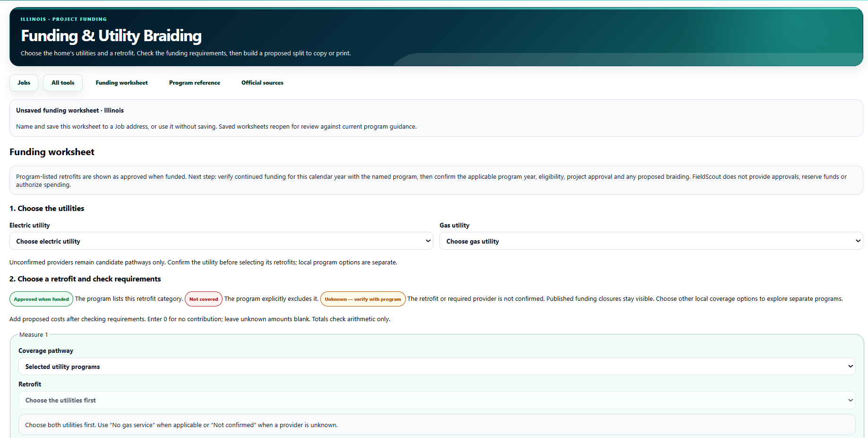Screen dimensions: 868x438
Task: Click the Choose both utilities first notice
Action: pos(437,425)
